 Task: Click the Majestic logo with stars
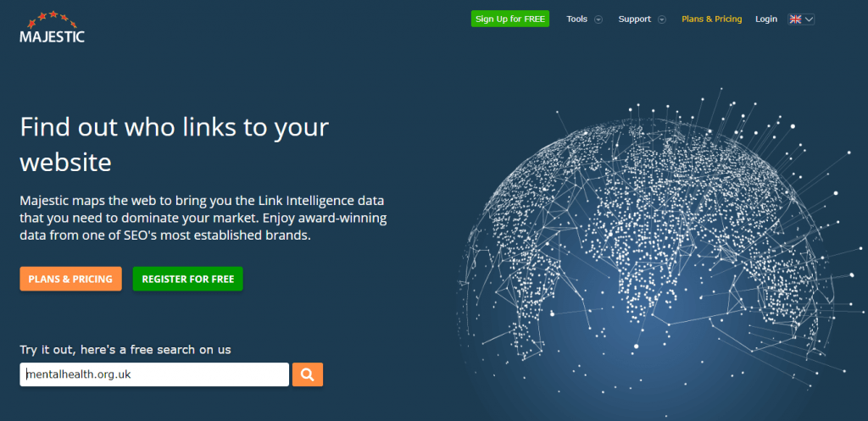pos(52,27)
